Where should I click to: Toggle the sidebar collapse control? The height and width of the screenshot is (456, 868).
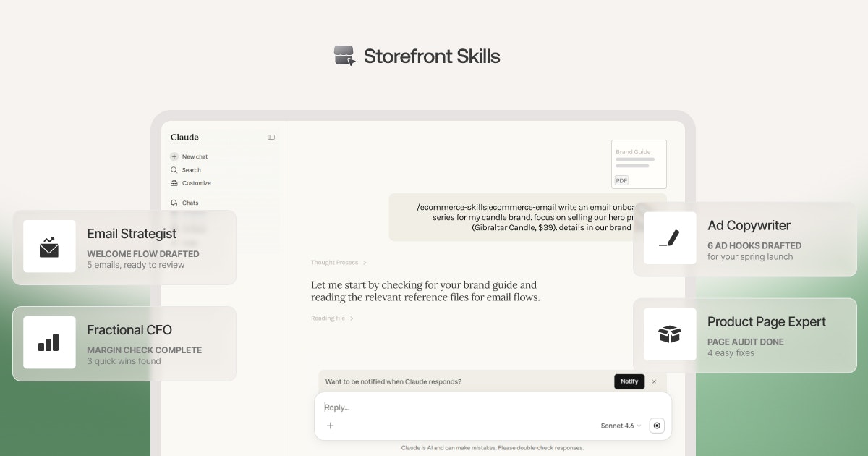pos(271,137)
